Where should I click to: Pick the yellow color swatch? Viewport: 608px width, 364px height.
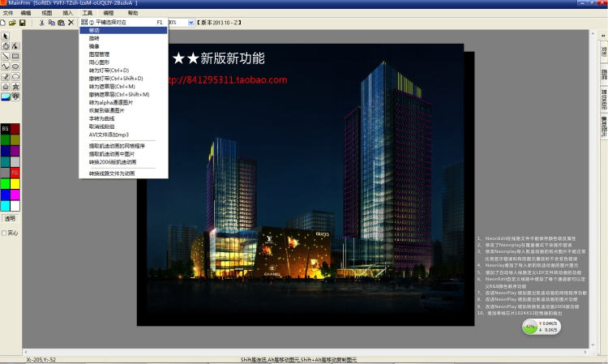(x=15, y=184)
